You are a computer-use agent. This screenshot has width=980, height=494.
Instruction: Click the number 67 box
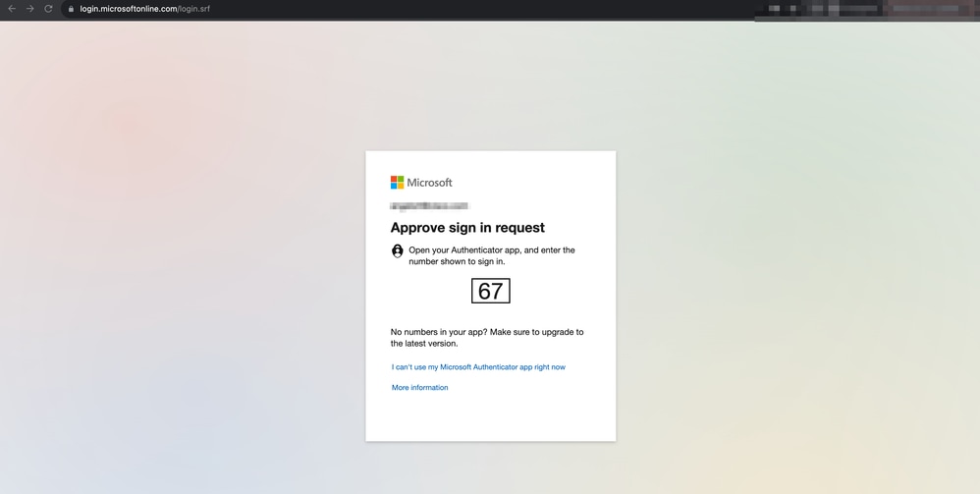(x=491, y=292)
